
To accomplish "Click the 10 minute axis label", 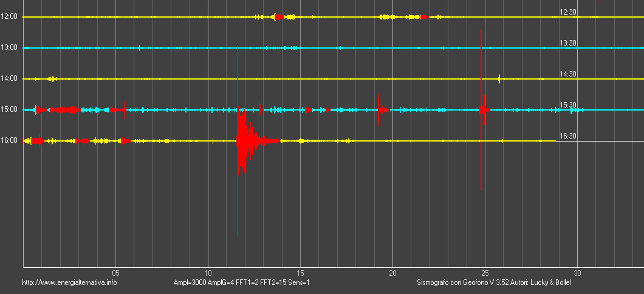I will pyautogui.click(x=208, y=273).
